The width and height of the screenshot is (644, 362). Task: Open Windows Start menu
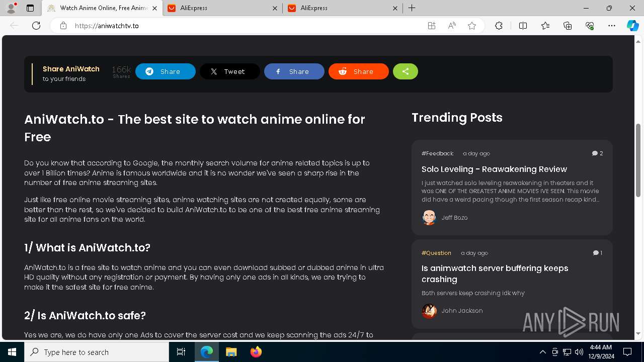click(12, 352)
